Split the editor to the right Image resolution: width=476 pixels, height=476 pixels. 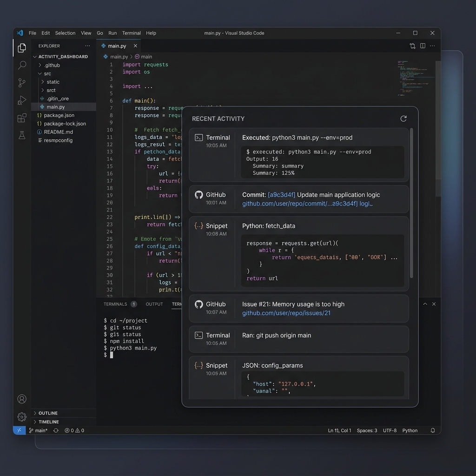(x=423, y=46)
